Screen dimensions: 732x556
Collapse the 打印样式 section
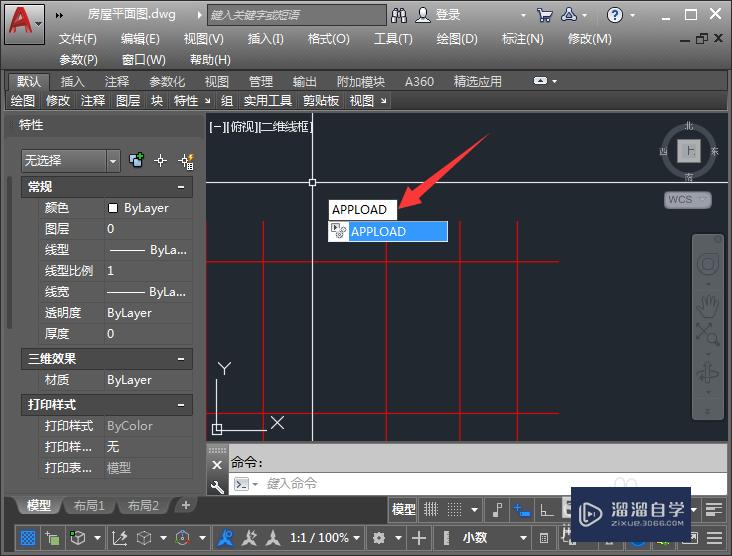pyautogui.click(x=181, y=405)
